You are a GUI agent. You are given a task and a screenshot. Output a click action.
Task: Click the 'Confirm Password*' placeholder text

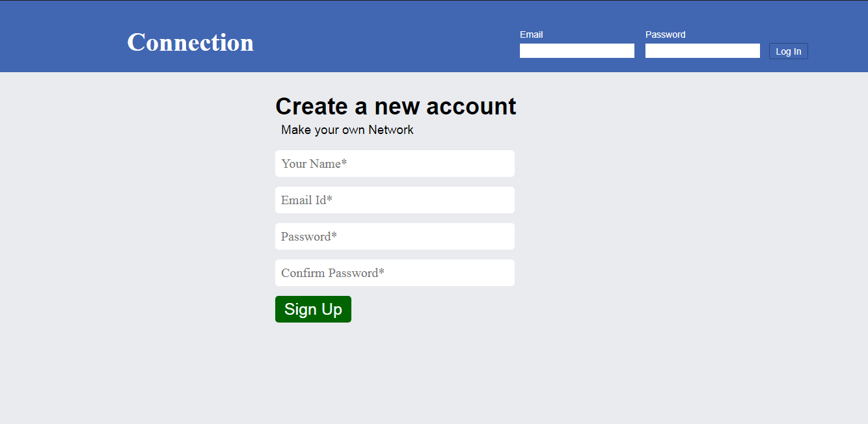pyautogui.click(x=332, y=273)
